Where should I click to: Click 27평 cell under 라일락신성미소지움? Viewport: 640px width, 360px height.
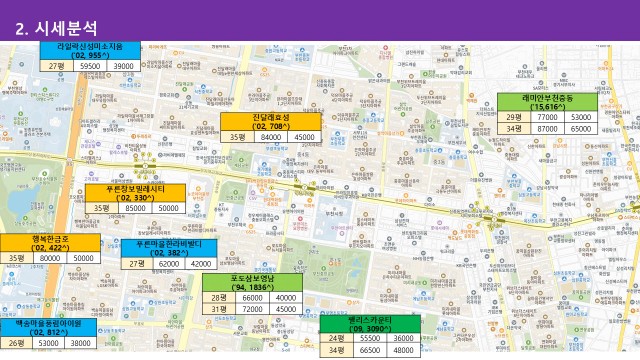[57, 66]
